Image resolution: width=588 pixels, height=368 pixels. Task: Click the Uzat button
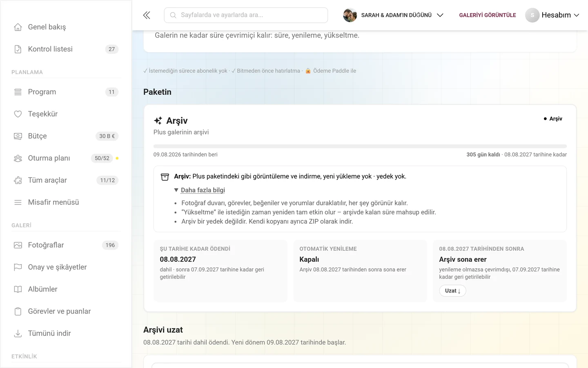pos(452,291)
